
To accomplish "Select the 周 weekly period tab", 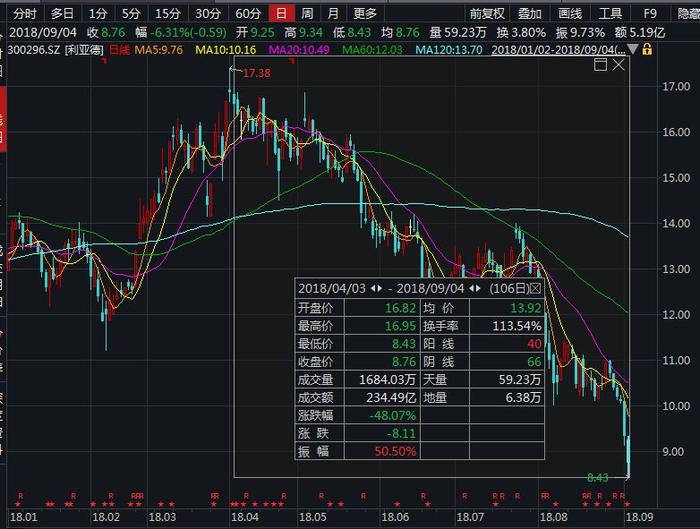I will 307,13.
